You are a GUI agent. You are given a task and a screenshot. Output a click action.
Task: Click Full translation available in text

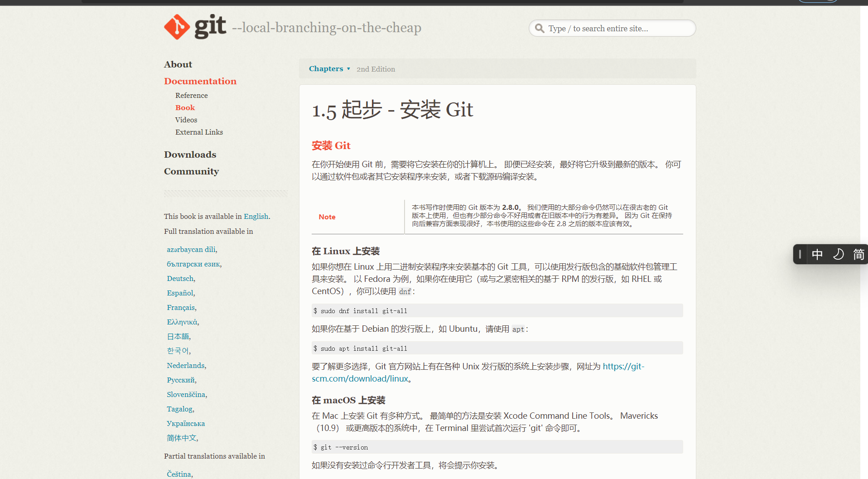point(208,231)
